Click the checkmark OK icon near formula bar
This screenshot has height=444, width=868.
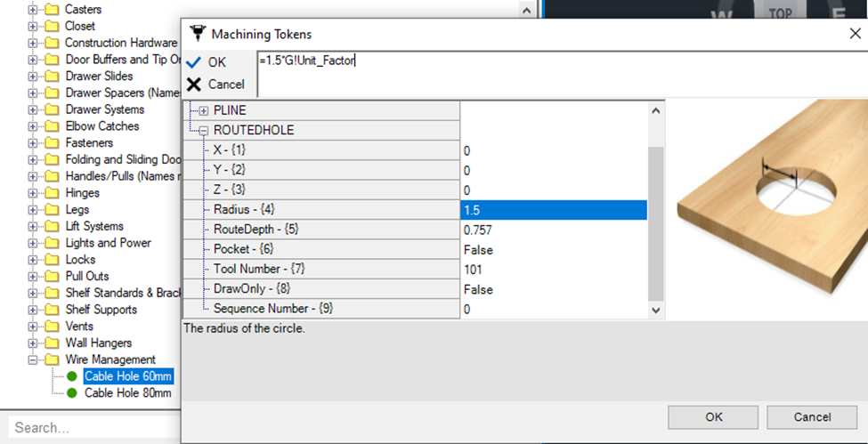pyautogui.click(x=193, y=62)
